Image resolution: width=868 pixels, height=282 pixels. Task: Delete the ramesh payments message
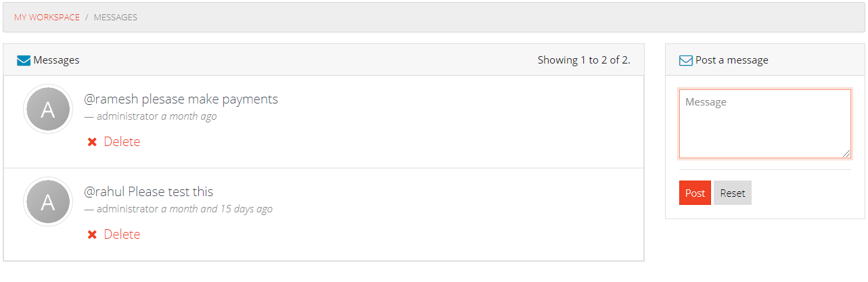coord(114,141)
